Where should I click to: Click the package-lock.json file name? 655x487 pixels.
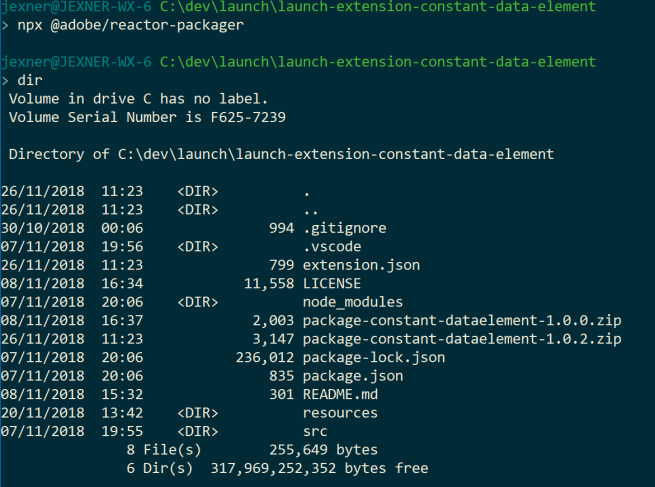point(373,357)
